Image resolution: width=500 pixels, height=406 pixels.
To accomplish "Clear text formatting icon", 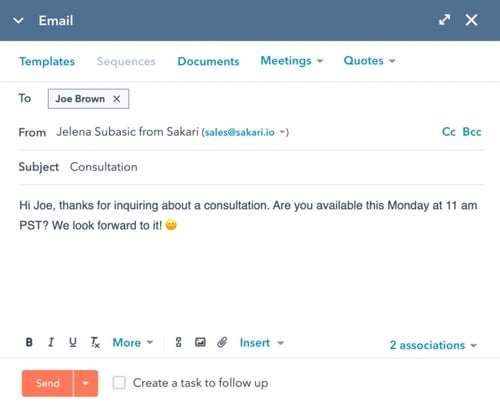I will point(95,342).
